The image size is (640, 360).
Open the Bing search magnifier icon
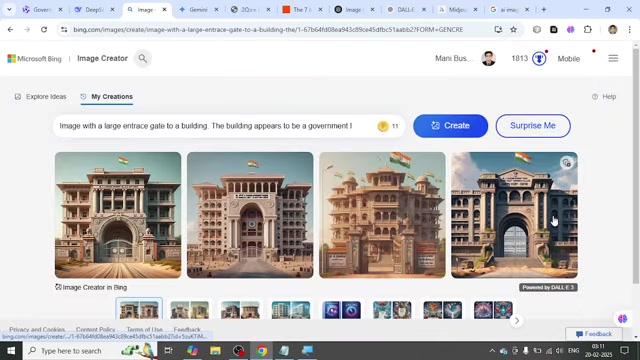[142, 58]
